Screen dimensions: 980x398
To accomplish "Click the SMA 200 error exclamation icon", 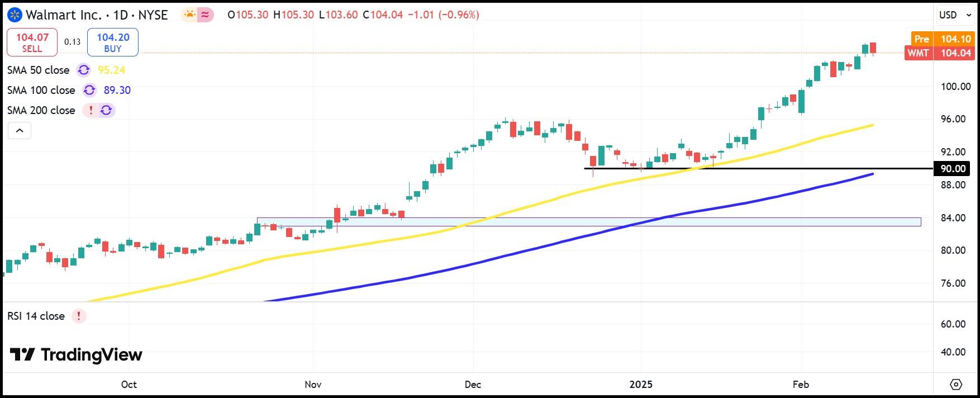I will tap(91, 110).
